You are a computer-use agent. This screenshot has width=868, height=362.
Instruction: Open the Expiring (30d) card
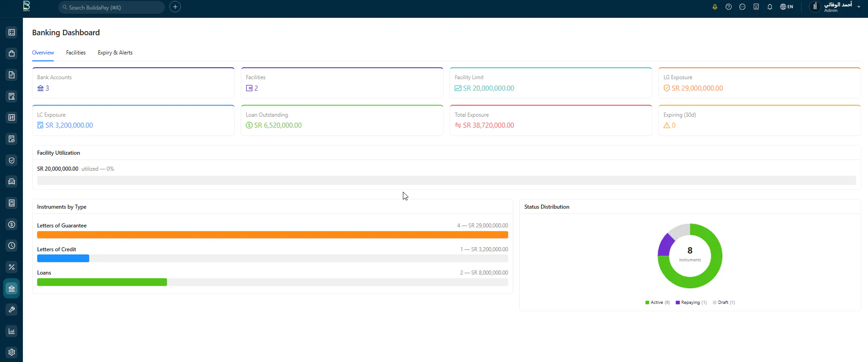coord(759,120)
